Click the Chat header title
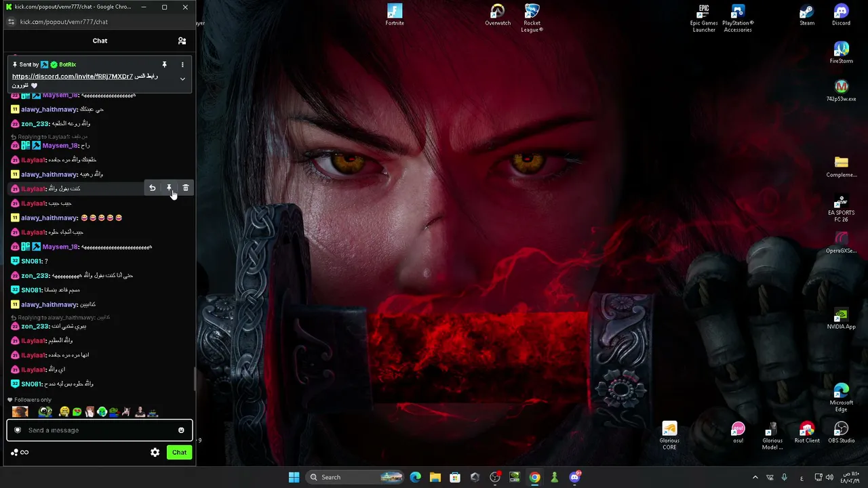 pos(100,41)
